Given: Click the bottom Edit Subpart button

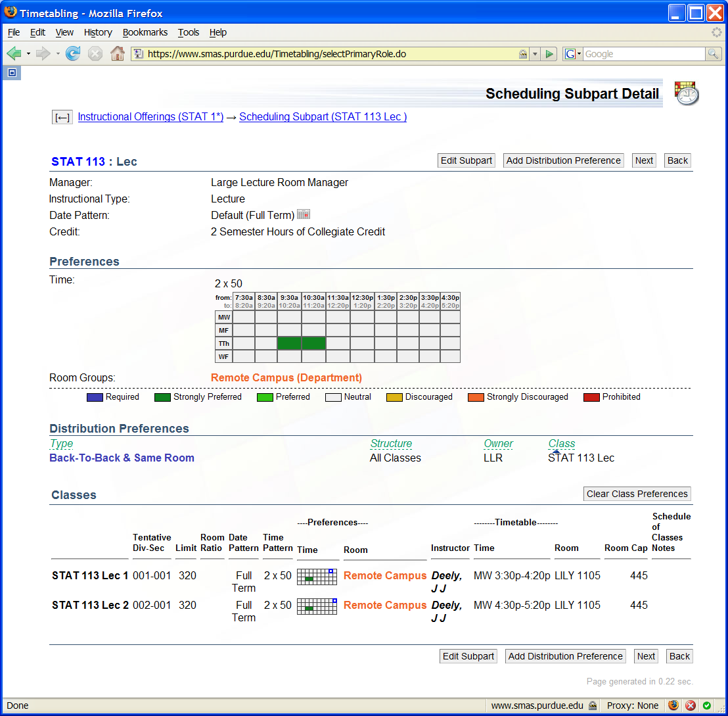Looking at the screenshot, I should 468,656.
